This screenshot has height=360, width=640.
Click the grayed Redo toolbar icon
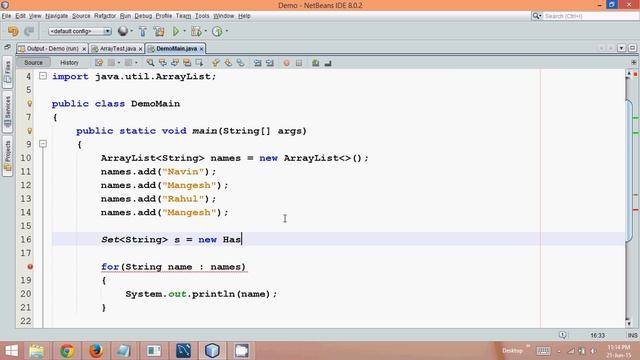29,31
